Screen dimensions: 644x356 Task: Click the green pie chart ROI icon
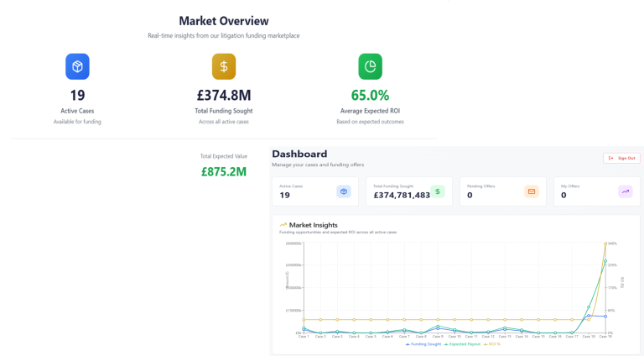[370, 65]
